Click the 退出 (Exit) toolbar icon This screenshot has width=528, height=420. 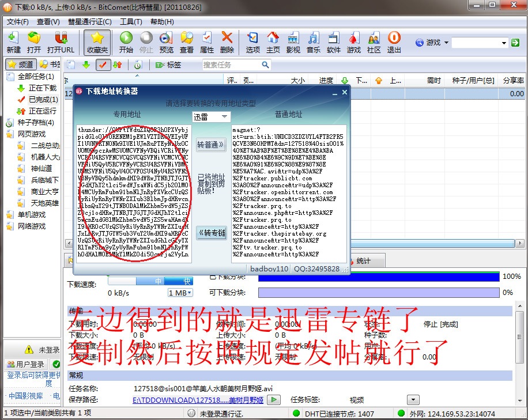(394, 43)
